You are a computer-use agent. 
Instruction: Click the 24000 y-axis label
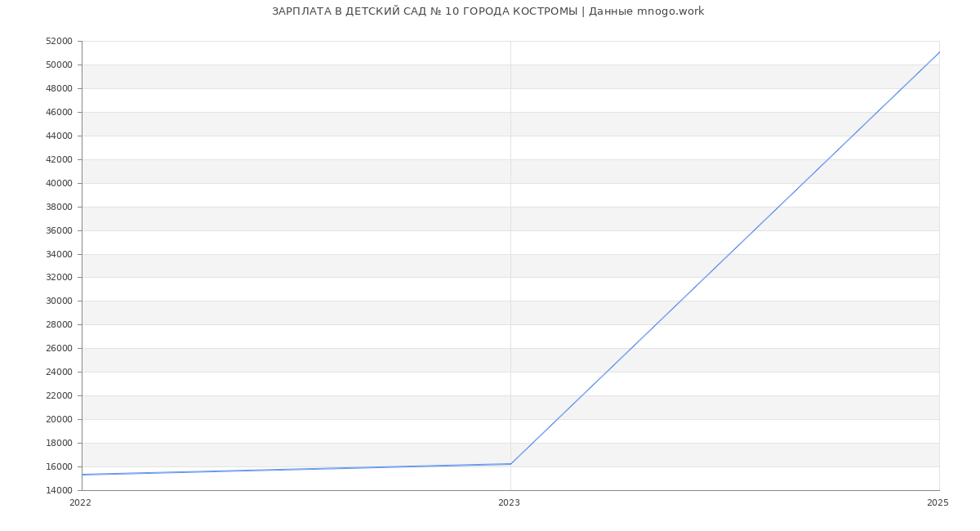59,373
